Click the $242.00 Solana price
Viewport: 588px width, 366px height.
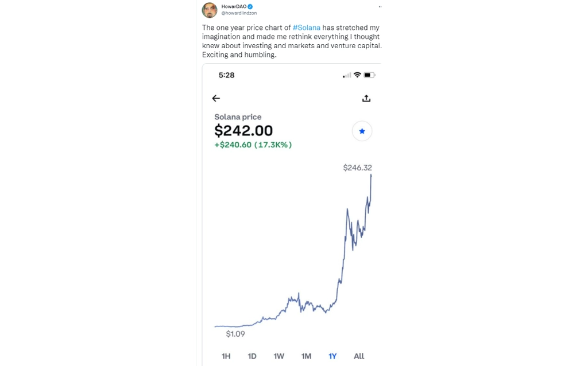(x=243, y=131)
